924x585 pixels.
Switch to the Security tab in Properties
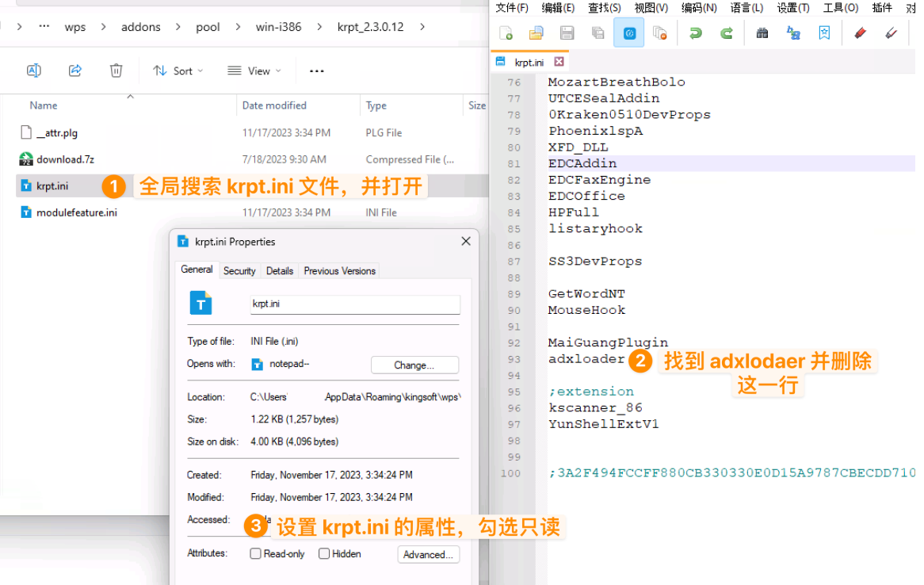click(x=239, y=270)
